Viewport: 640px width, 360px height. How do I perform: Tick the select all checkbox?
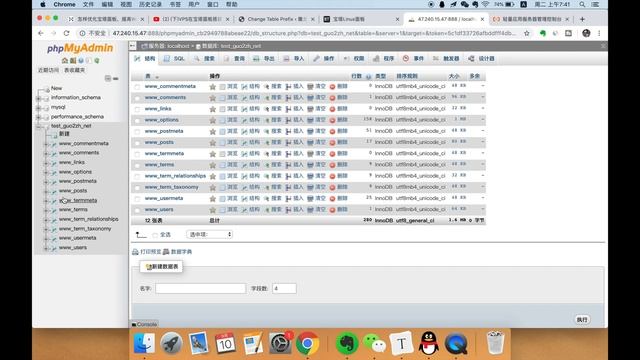pos(155,235)
